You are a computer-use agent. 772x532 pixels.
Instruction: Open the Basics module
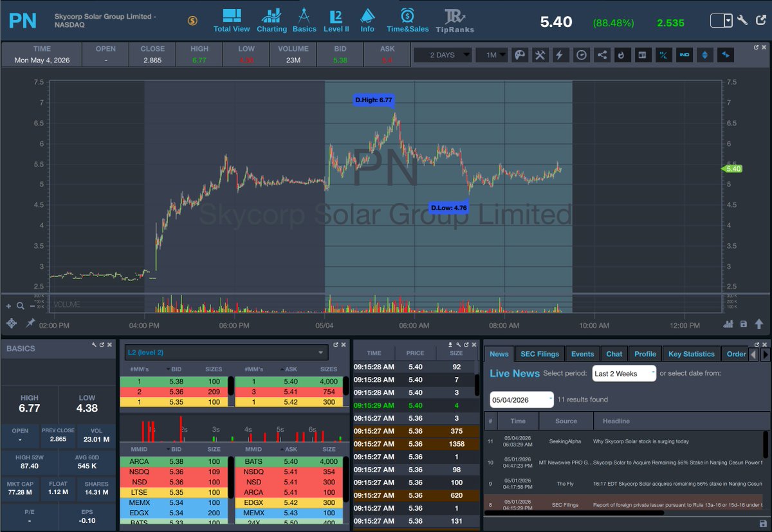pos(304,20)
